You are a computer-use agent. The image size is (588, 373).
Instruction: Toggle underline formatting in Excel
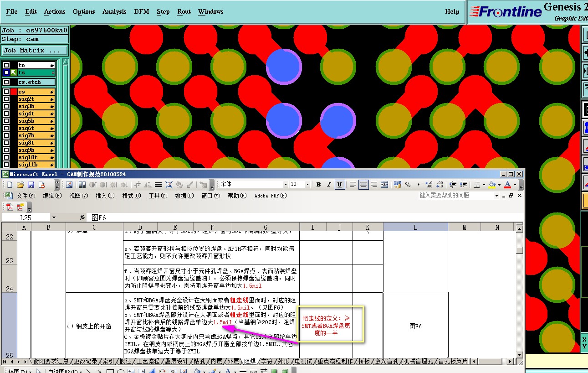[339, 185]
